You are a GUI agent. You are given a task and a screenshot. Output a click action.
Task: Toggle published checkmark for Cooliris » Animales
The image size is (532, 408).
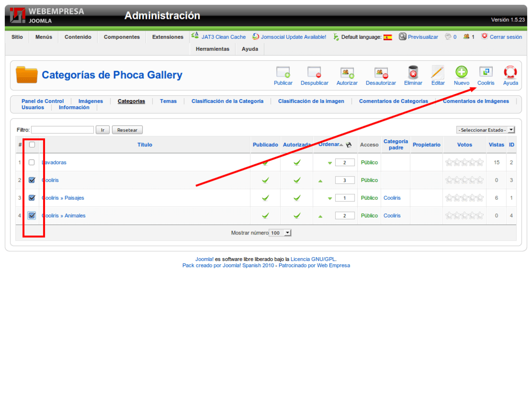pos(266,216)
